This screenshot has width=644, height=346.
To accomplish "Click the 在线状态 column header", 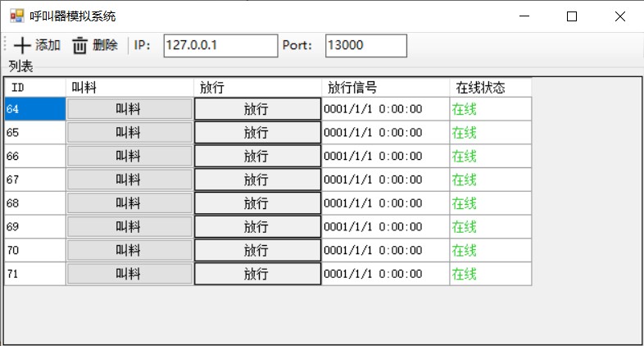I will point(491,87).
